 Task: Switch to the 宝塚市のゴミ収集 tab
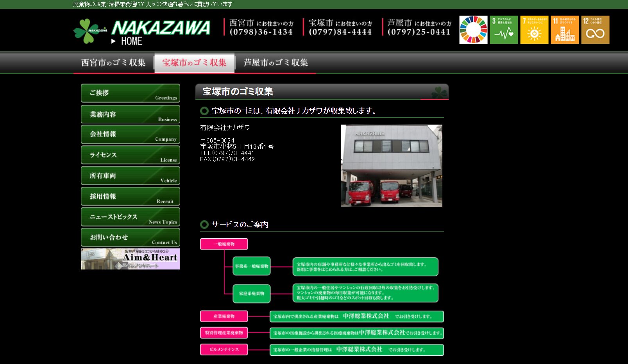194,62
